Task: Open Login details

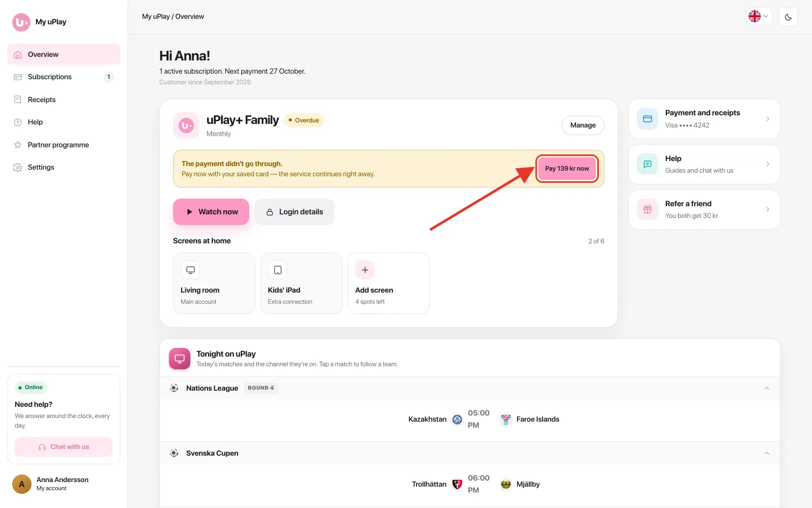Action: click(294, 212)
